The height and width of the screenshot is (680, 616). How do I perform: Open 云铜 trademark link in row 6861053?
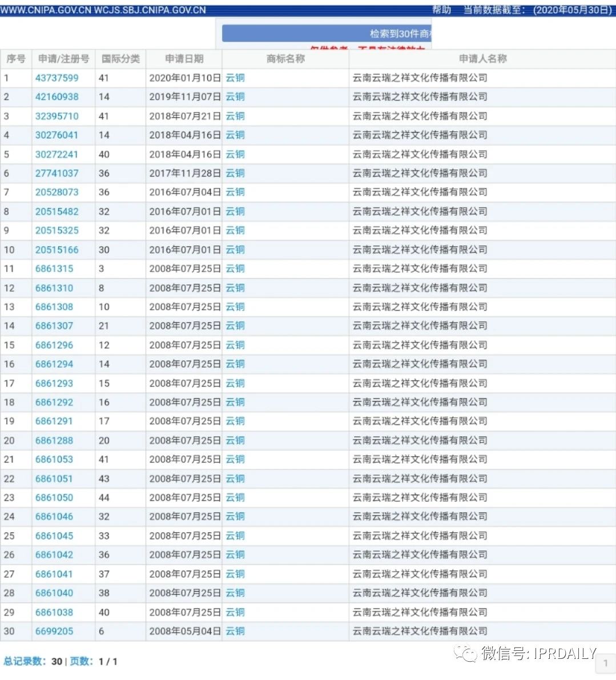235,460
